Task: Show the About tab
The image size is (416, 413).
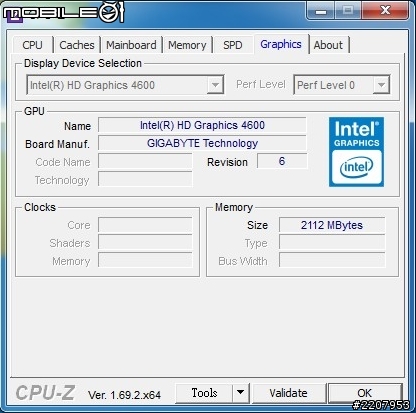Action: click(328, 45)
